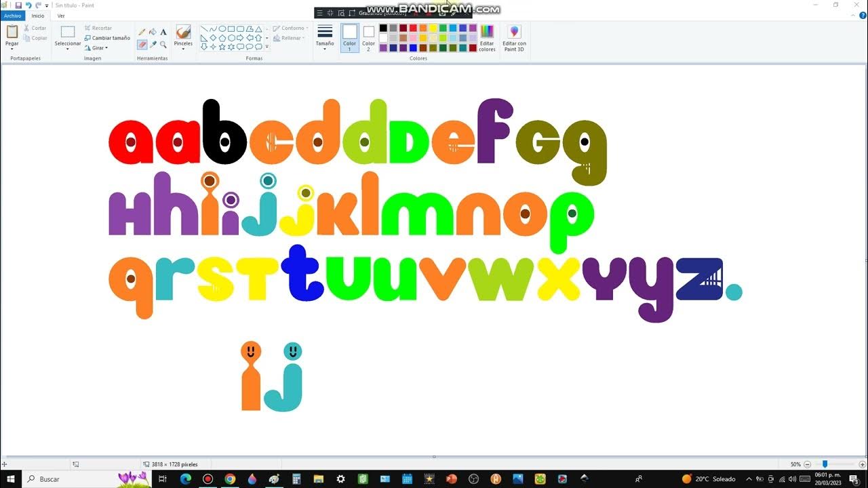
Task: Click the Pinceles brush icon
Action: (x=183, y=33)
